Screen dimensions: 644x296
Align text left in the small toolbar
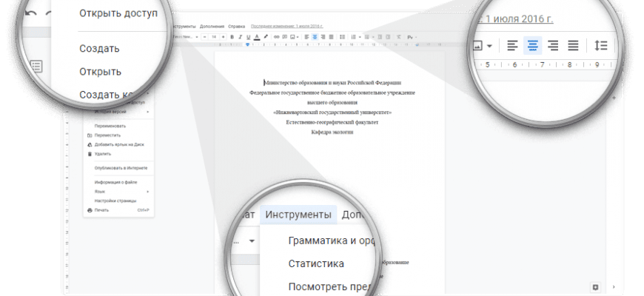click(306, 37)
